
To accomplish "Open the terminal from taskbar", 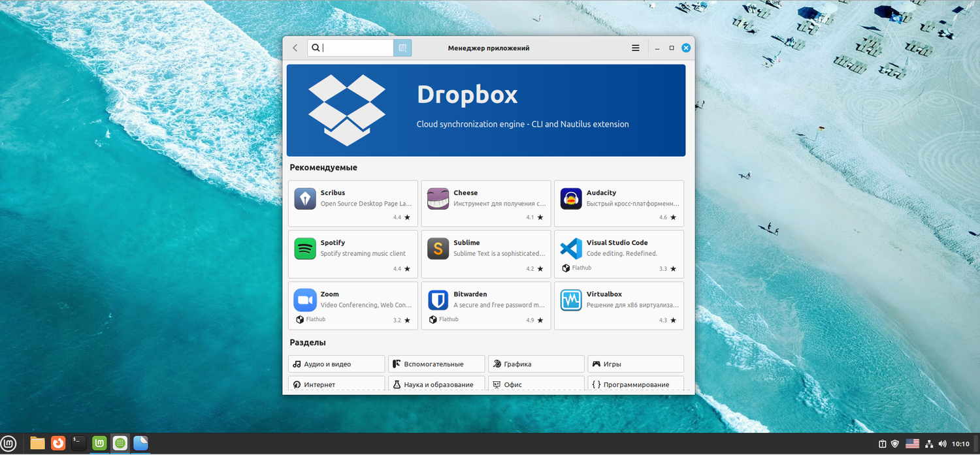I will pos(78,443).
